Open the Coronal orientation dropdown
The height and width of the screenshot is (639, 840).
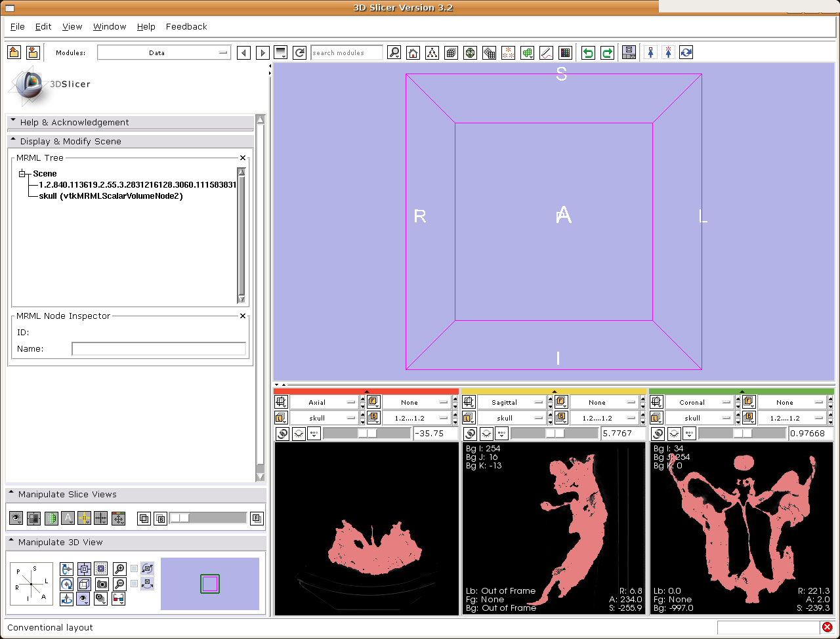tap(699, 402)
